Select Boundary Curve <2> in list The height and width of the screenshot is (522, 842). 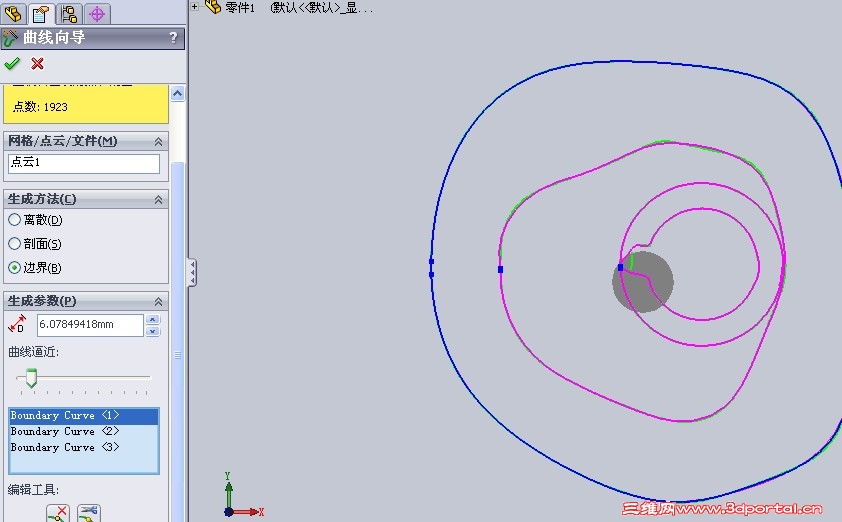84,431
